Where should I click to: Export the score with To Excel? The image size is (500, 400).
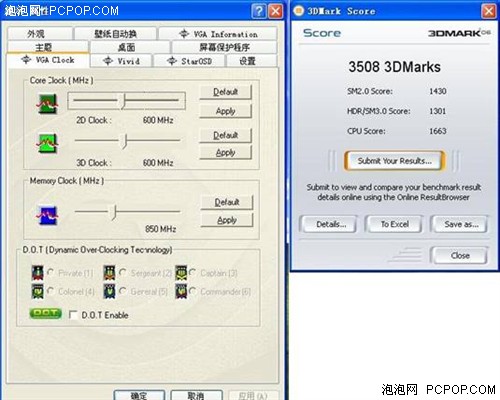tap(395, 224)
